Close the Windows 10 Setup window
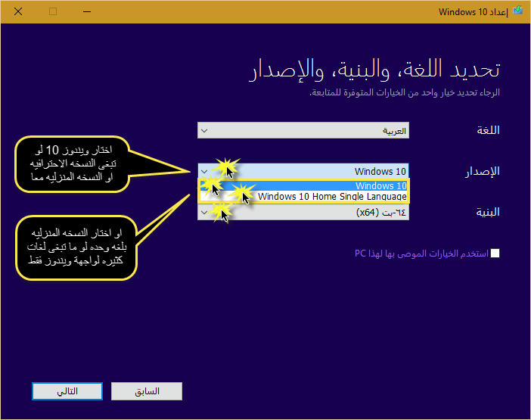 (18, 11)
